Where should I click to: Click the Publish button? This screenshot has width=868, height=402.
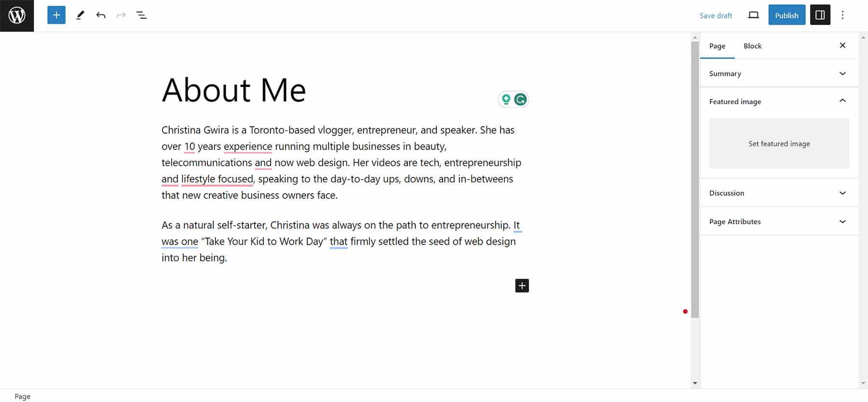(x=787, y=15)
